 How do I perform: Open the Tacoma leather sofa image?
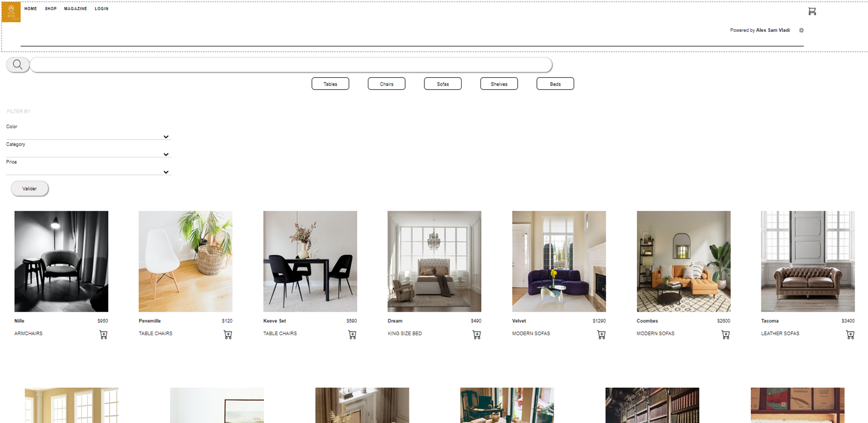pyautogui.click(x=808, y=261)
